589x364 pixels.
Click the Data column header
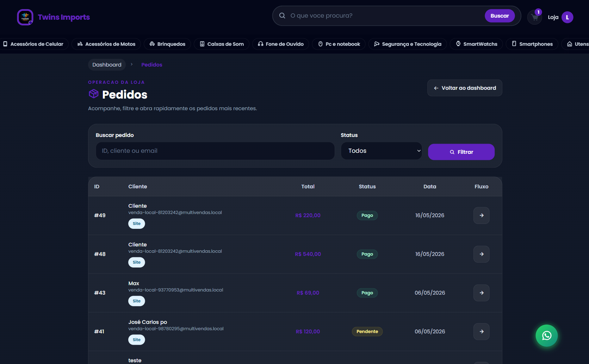point(430,187)
